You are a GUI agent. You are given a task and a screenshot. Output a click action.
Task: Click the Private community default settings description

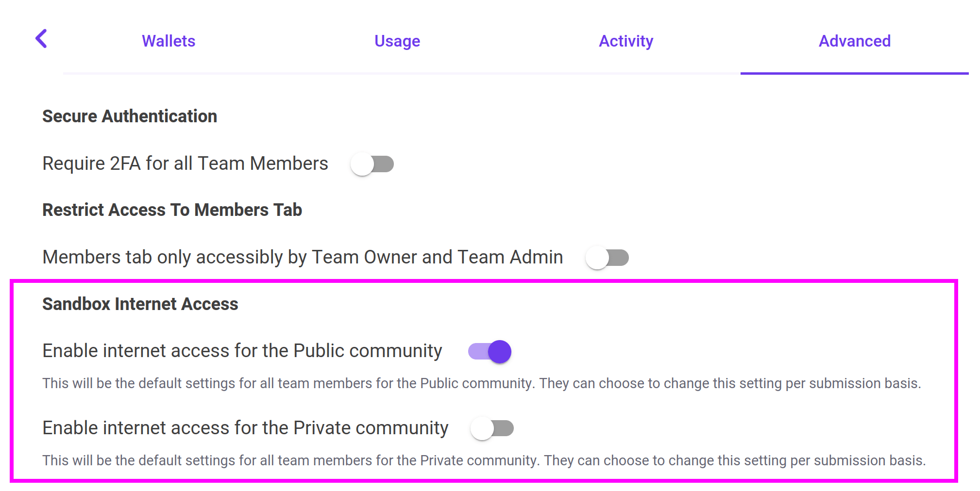484,460
